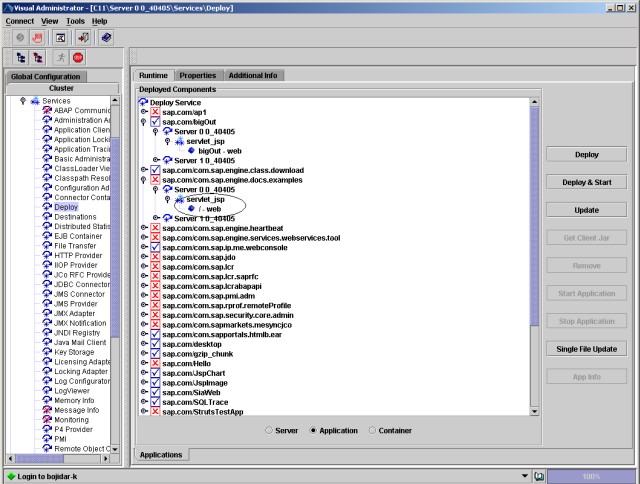Click the exit door toolbar icon
640x484 pixels.
[x=83, y=37]
